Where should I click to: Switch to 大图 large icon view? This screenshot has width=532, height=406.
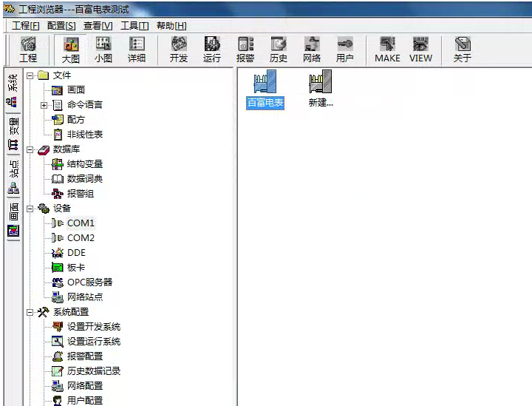[x=71, y=50]
